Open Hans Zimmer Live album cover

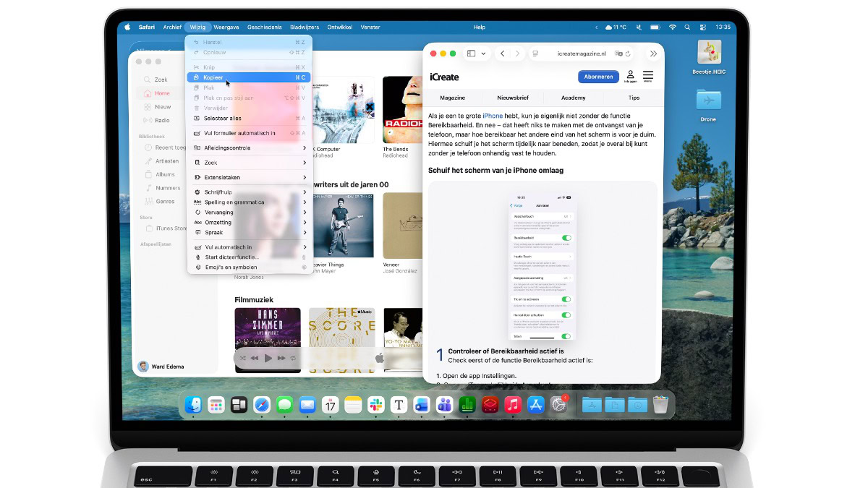pyautogui.click(x=268, y=340)
